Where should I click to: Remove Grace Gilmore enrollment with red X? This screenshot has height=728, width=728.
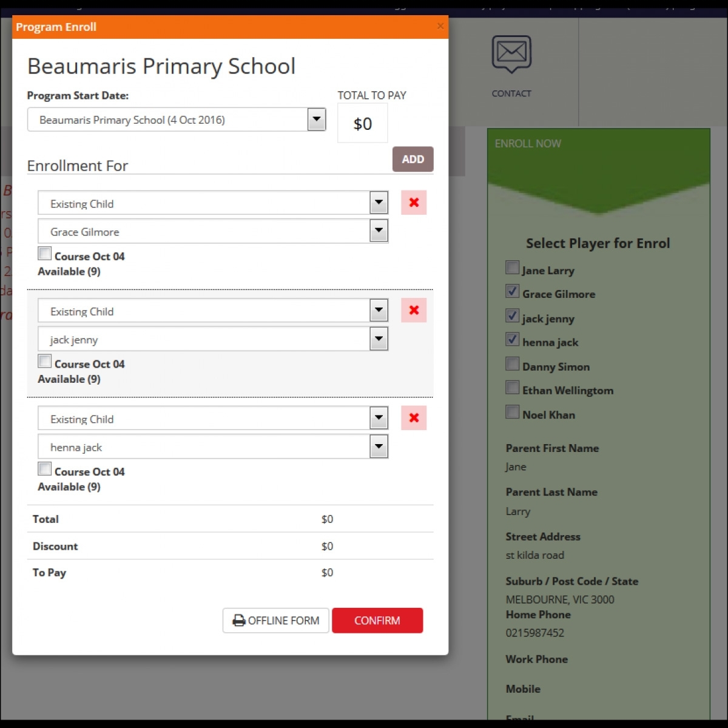pyautogui.click(x=414, y=203)
